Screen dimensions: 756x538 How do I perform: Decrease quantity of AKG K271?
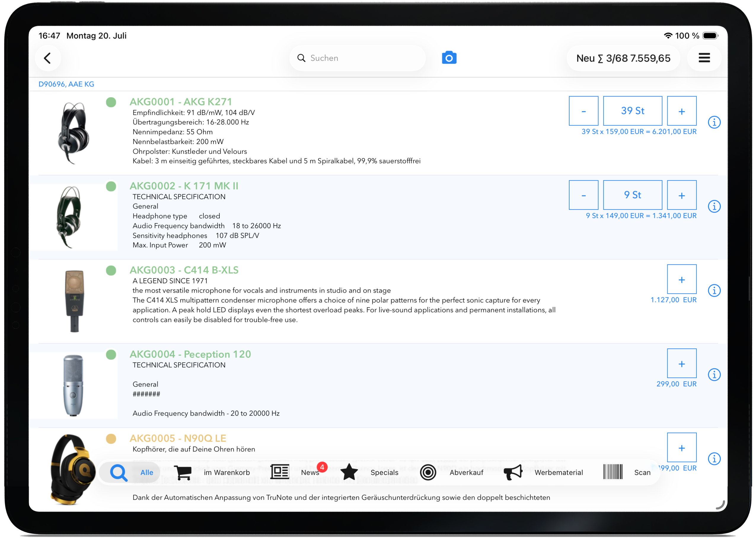[x=583, y=111]
